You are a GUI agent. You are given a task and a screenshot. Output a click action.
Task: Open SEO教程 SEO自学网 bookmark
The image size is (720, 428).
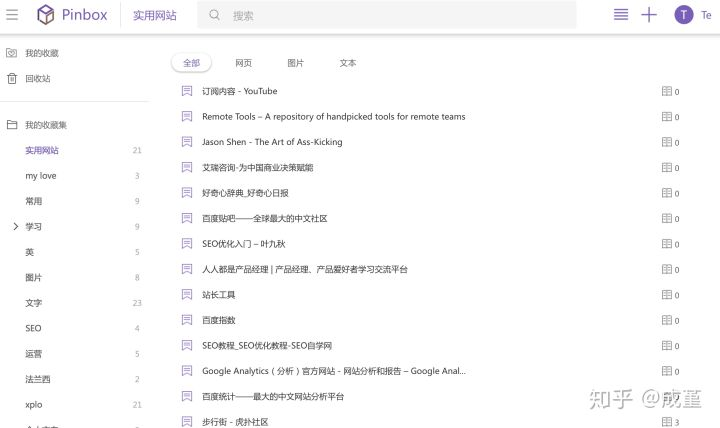[x=267, y=346]
